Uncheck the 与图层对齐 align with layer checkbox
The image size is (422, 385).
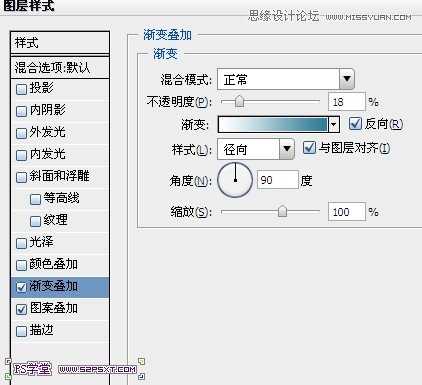tap(309, 148)
